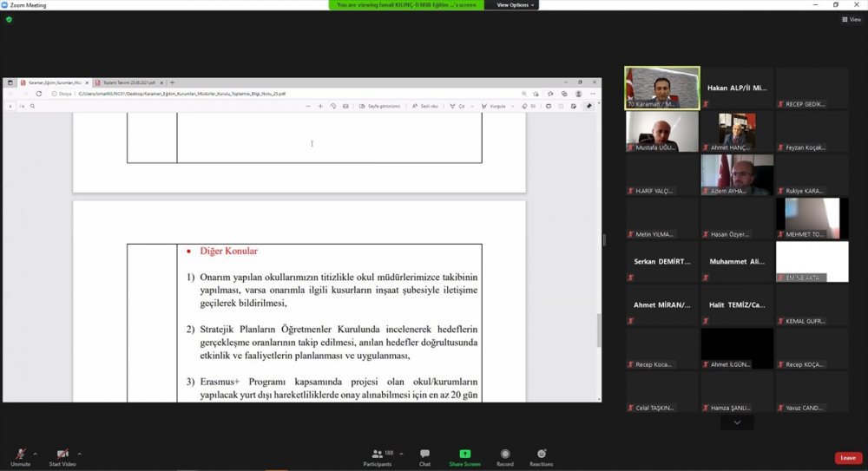Open the Zoom Chat panel

point(424,457)
